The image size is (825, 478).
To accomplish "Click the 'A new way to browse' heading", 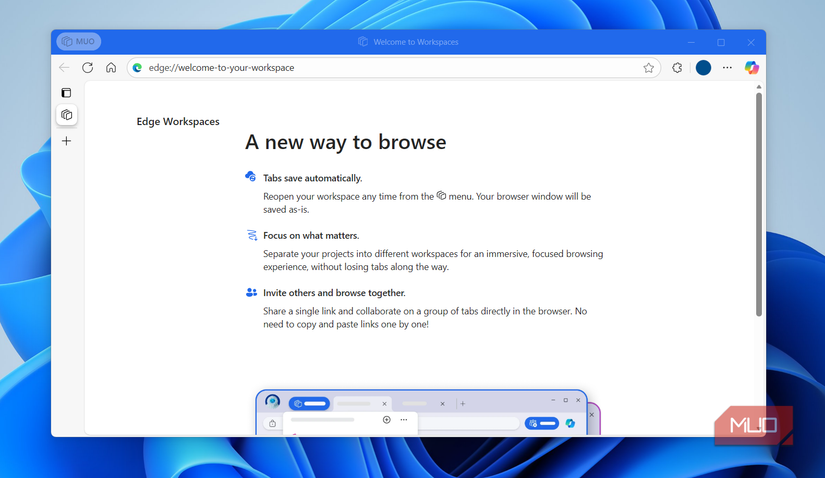I will click(346, 142).
